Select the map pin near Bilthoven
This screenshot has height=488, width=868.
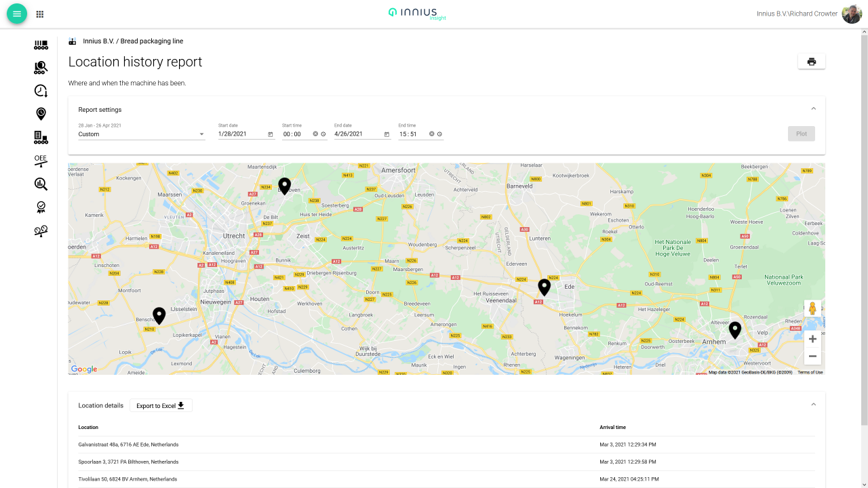point(285,186)
